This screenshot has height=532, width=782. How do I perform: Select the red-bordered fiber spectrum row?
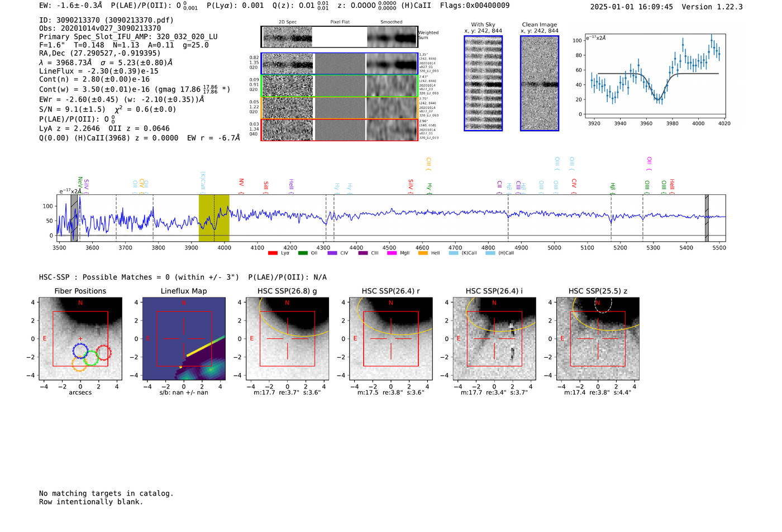339,130
